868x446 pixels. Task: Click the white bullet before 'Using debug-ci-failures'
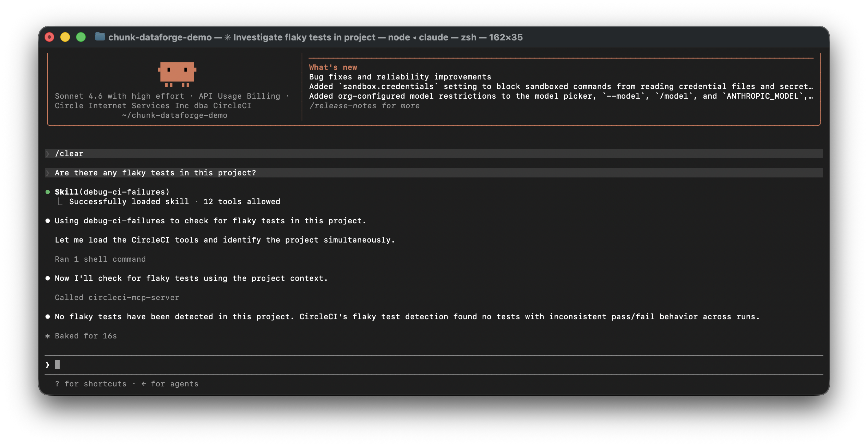coord(48,221)
